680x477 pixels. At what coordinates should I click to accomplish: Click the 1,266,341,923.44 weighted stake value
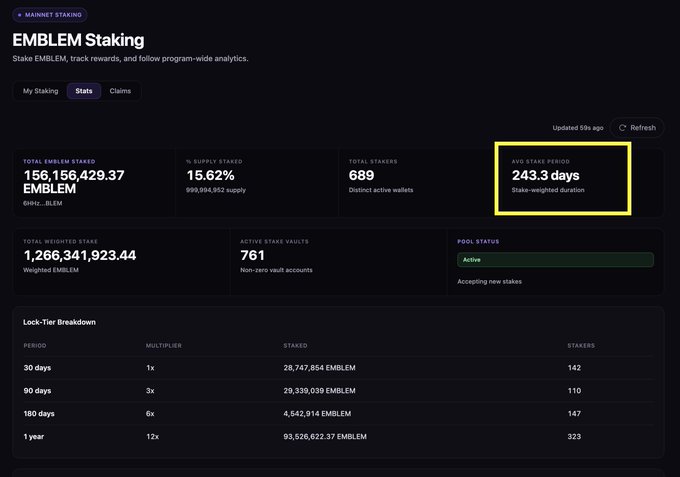80,255
